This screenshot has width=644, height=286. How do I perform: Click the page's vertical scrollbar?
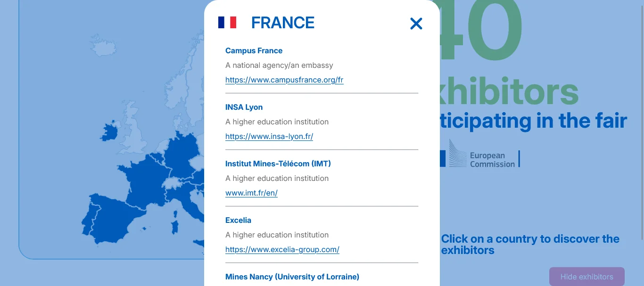641,118
